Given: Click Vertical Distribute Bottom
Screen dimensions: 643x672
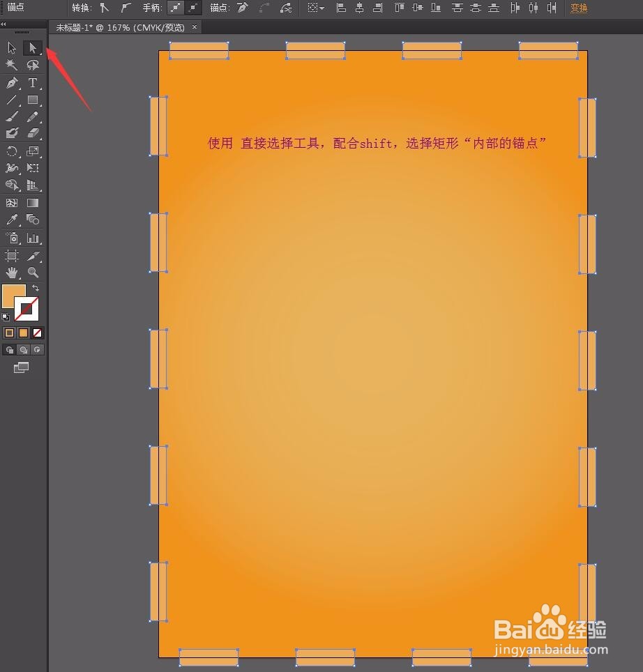Looking at the screenshot, I should 494,8.
